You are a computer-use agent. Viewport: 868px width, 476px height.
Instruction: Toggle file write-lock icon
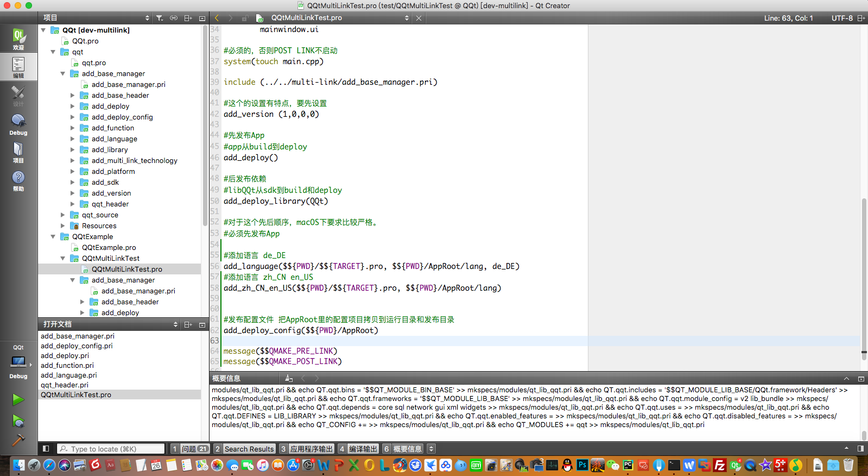[245, 18]
